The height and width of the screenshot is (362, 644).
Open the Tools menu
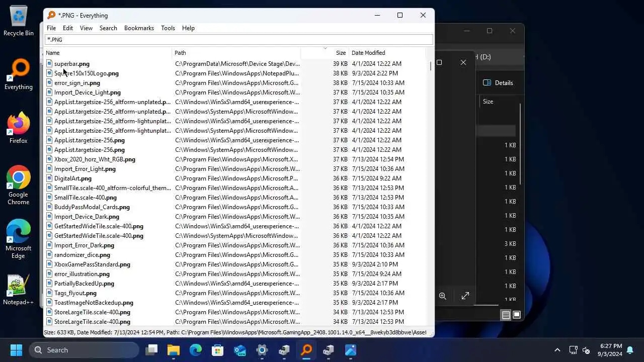click(x=168, y=28)
